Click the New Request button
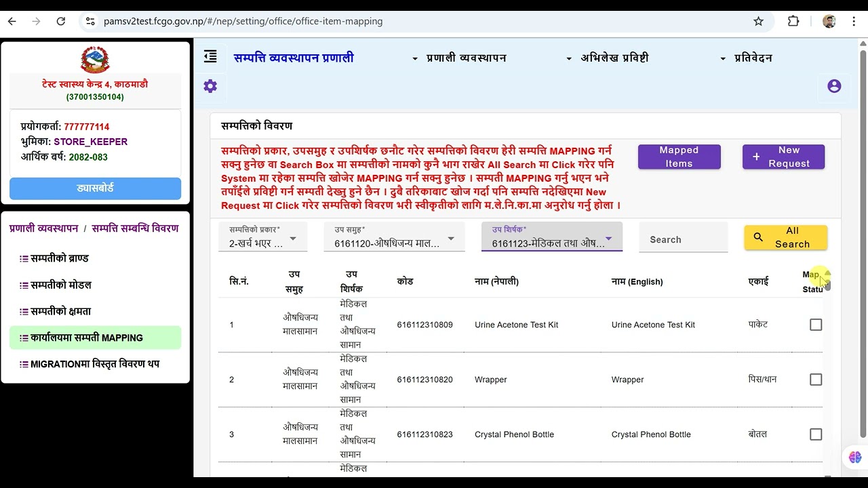Screen dimensions: 868x488 pos(783,157)
